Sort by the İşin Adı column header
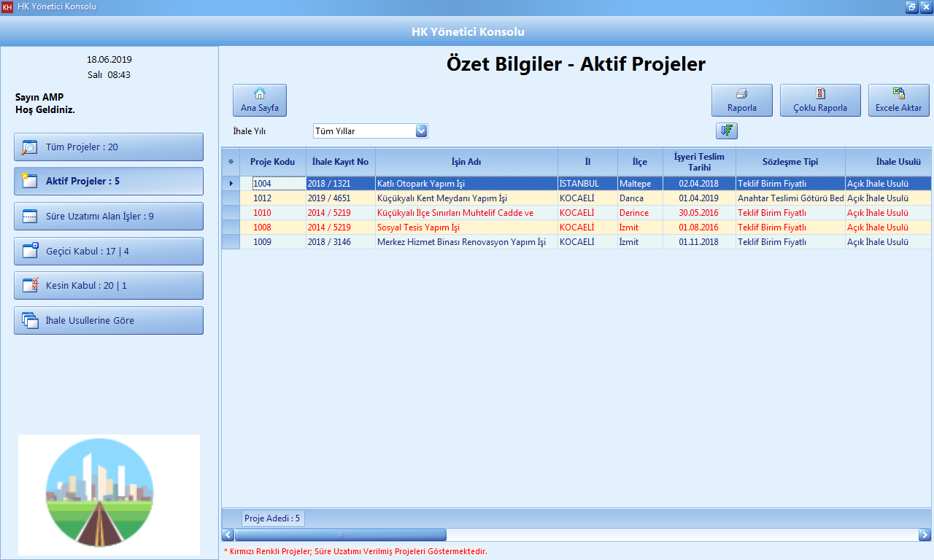This screenshot has height=560, width=934. 464,162
